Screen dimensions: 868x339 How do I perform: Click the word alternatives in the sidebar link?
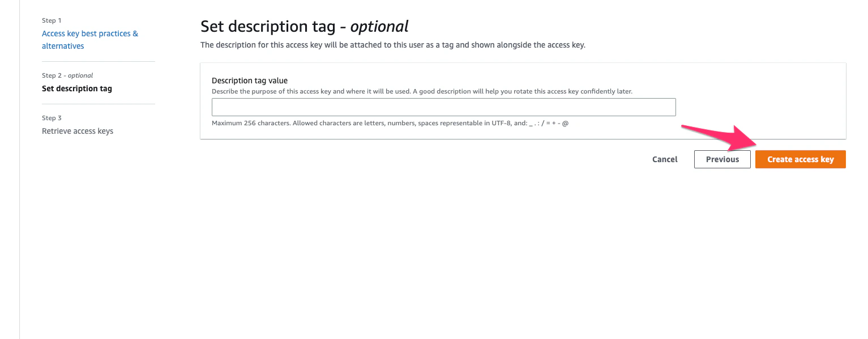point(62,46)
